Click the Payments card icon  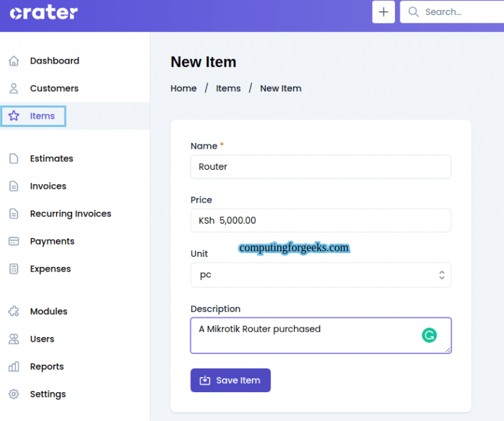[14, 241]
